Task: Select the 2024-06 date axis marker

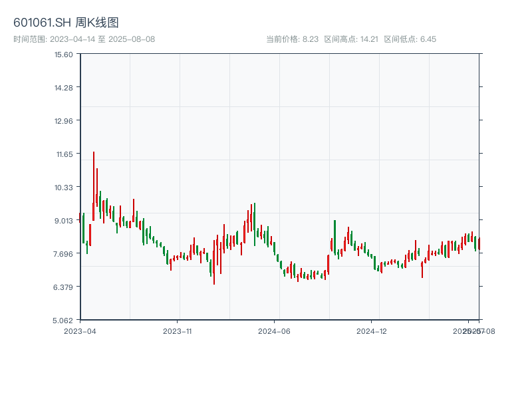Action: (x=275, y=331)
